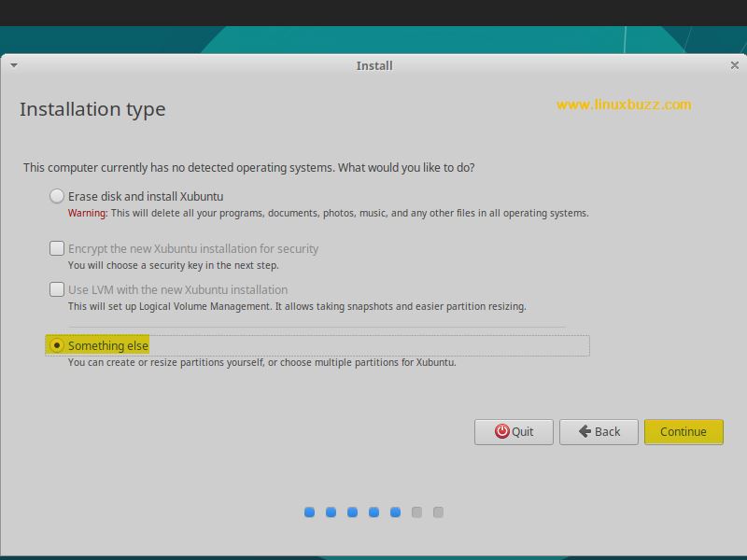Screen dimensions: 747x560
Task: Tick Encrypt the new Xubuntu installation checkbox
Action: (57, 248)
